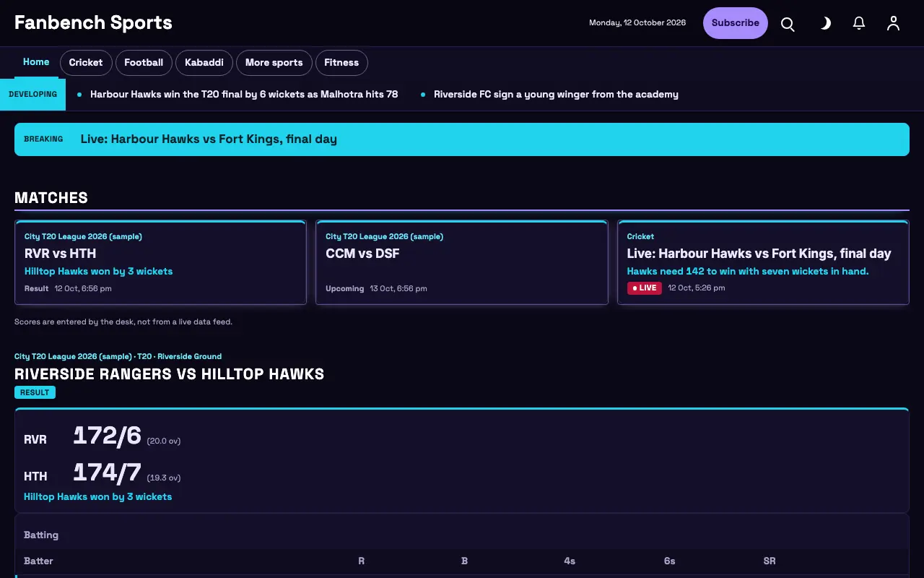Click the DEVELOPING ticker label
This screenshot has height=578, width=924.
coord(32,95)
